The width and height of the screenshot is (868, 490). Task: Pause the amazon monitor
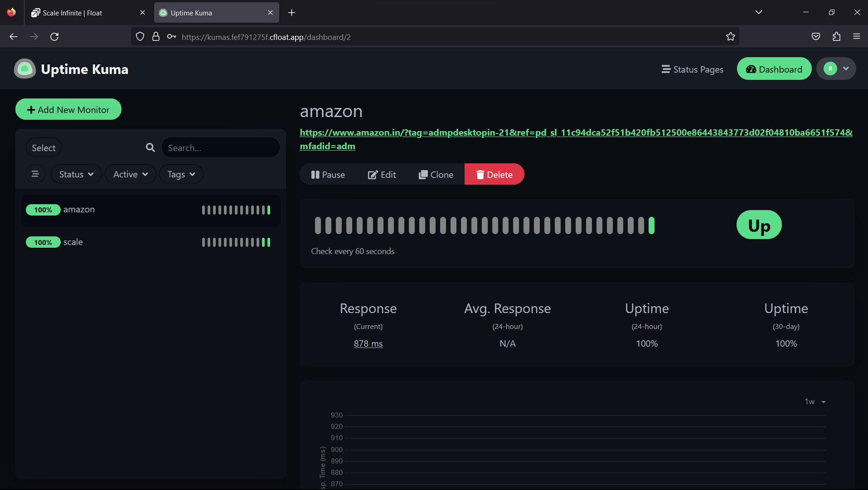(x=328, y=174)
